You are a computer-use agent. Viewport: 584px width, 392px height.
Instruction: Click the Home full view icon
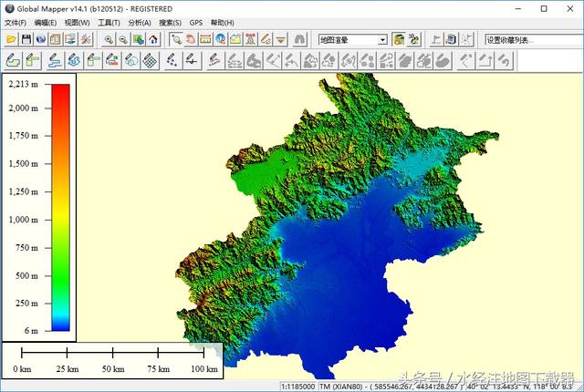[153, 39]
